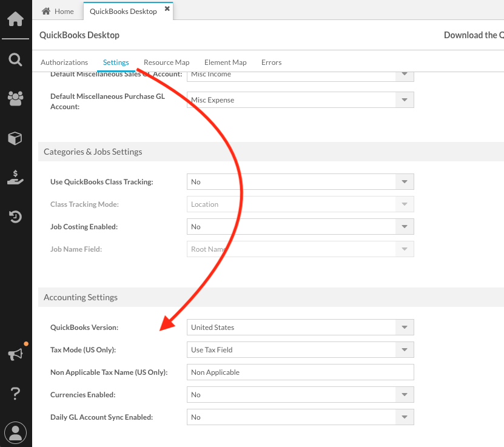Image resolution: width=504 pixels, height=447 pixels.
Task: Click the 'Daily GL Account Sync Enabled:' label
Action: click(x=101, y=417)
